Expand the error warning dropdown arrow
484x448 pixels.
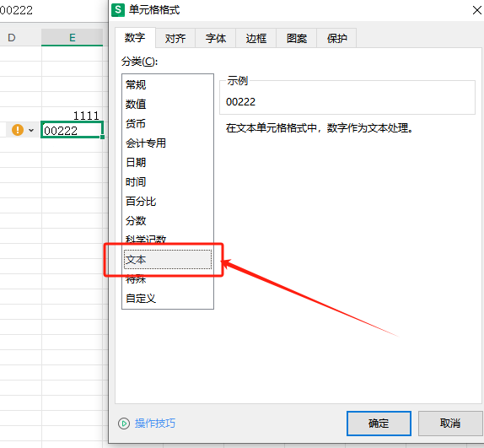(x=31, y=130)
